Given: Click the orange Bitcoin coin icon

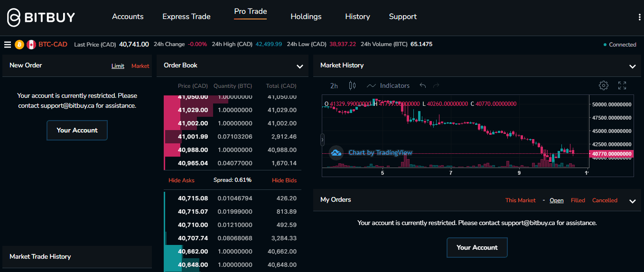Looking at the screenshot, I should (x=19, y=45).
